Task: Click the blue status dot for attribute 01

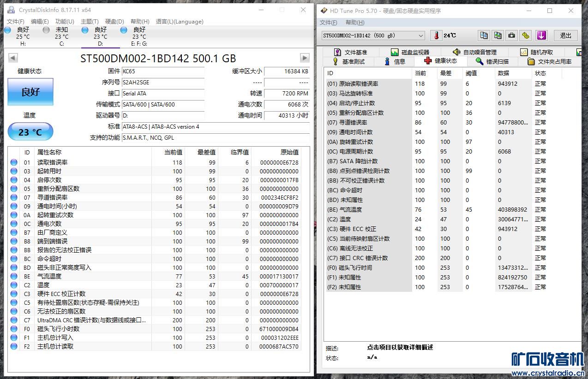Action: pos(14,162)
